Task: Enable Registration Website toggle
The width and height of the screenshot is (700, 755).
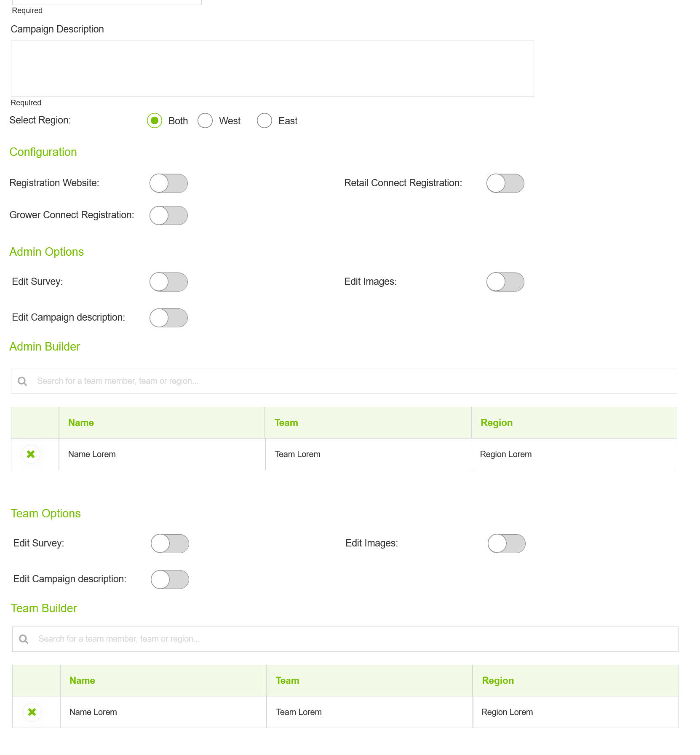Action: (168, 183)
